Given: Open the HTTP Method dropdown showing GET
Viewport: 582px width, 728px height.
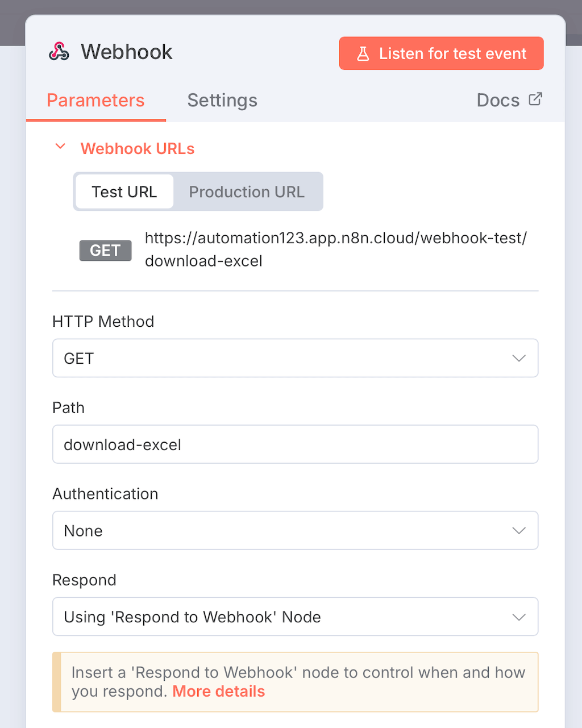Looking at the screenshot, I should point(284,359).
